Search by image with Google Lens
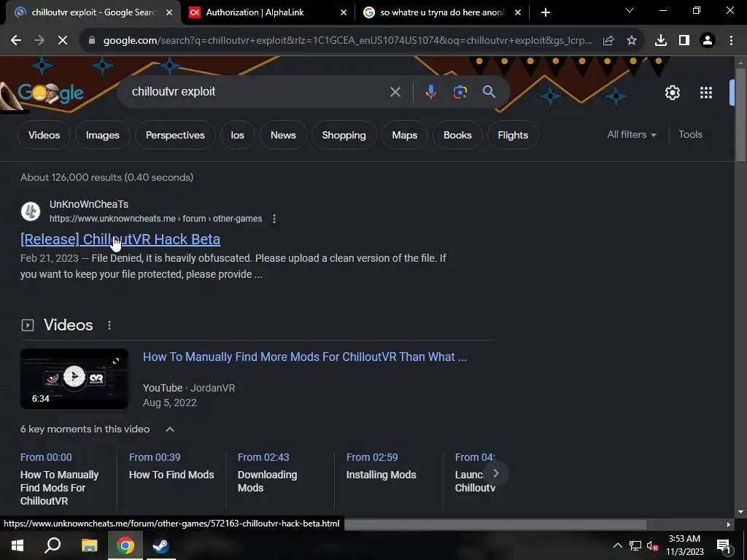This screenshot has height=560, width=747. [460, 92]
